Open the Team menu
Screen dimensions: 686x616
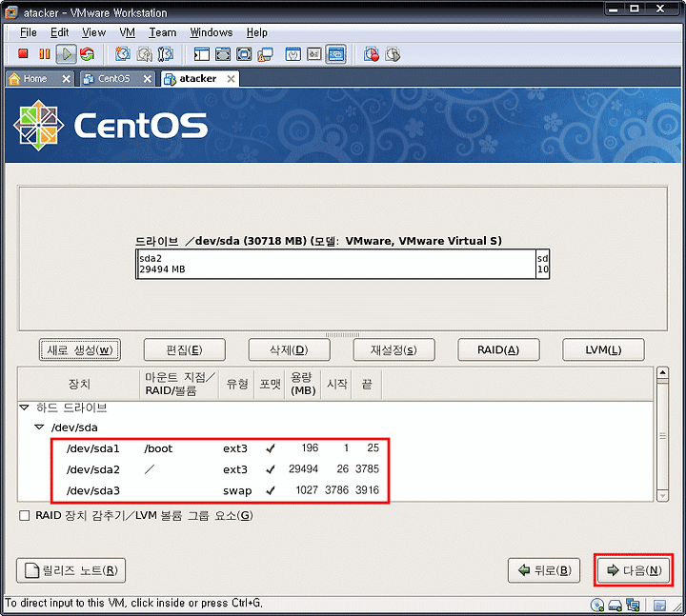[x=163, y=32]
